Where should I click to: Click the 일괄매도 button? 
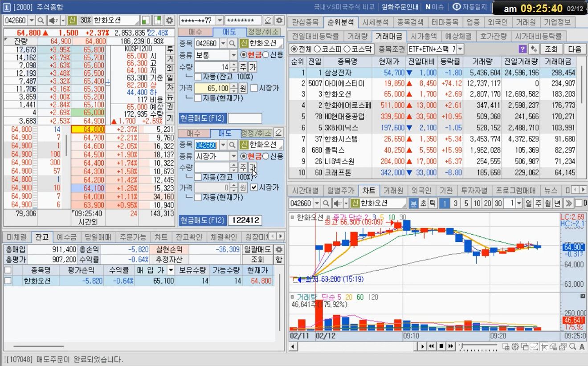coord(258,249)
